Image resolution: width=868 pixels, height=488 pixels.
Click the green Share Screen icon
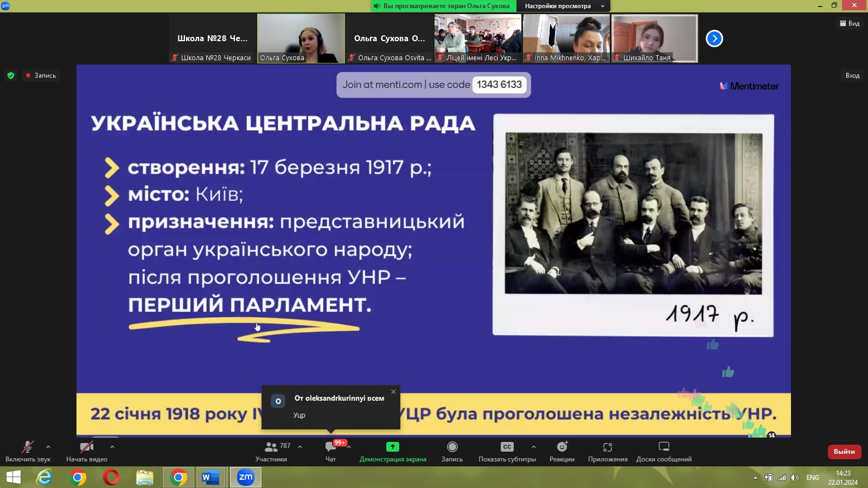point(392,447)
